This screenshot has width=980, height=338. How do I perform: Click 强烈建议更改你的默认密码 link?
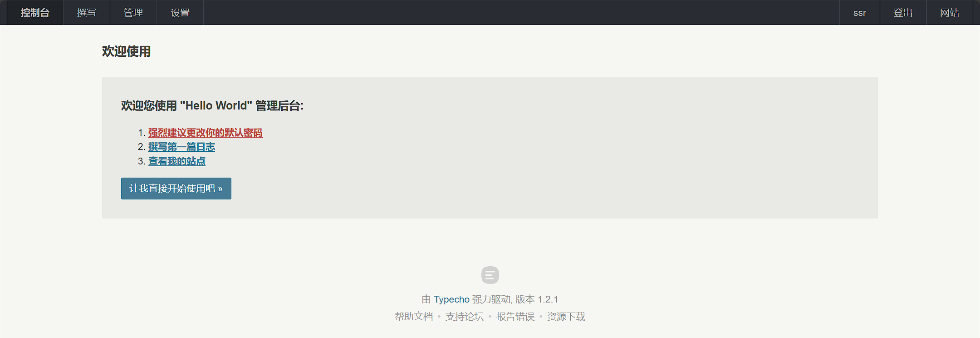pyautogui.click(x=205, y=133)
